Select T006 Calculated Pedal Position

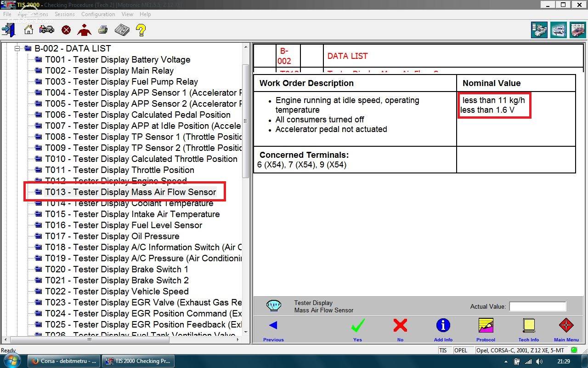[138, 115]
